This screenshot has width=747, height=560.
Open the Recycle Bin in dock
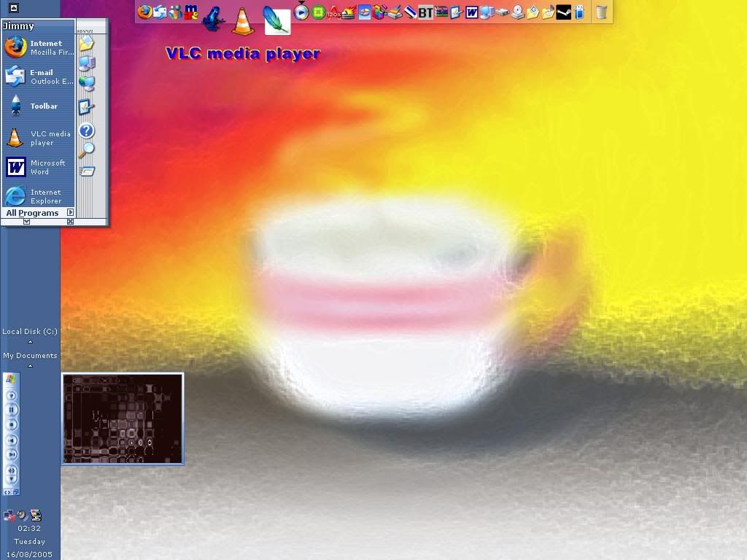(x=601, y=12)
